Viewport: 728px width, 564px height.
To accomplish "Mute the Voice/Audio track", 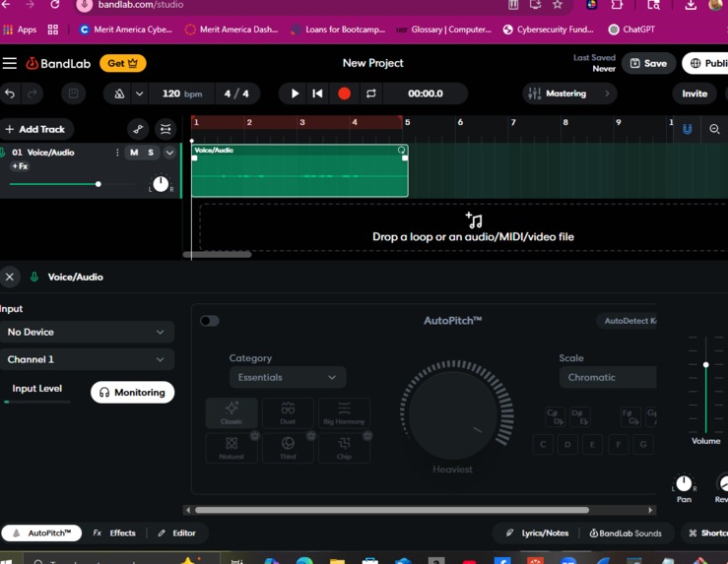I will (134, 153).
